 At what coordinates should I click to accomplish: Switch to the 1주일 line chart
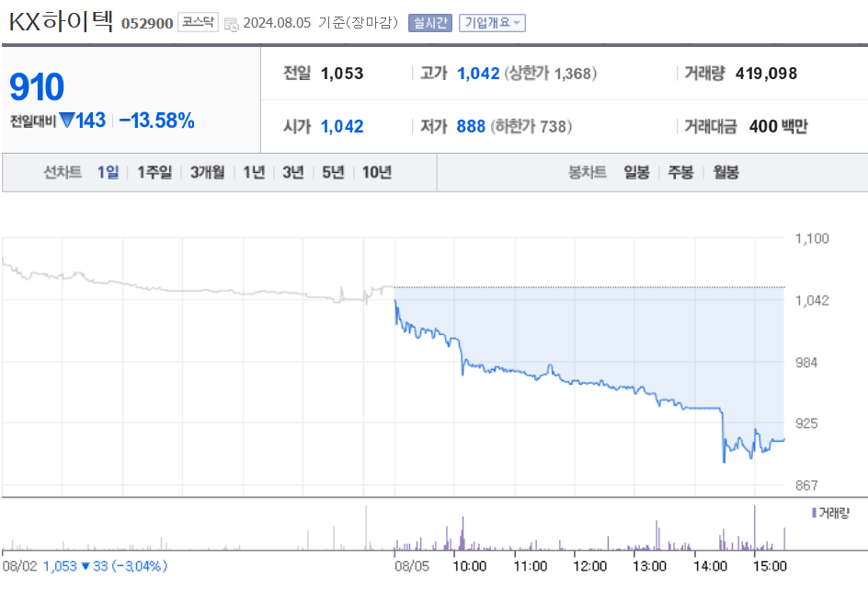coord(154,172)
